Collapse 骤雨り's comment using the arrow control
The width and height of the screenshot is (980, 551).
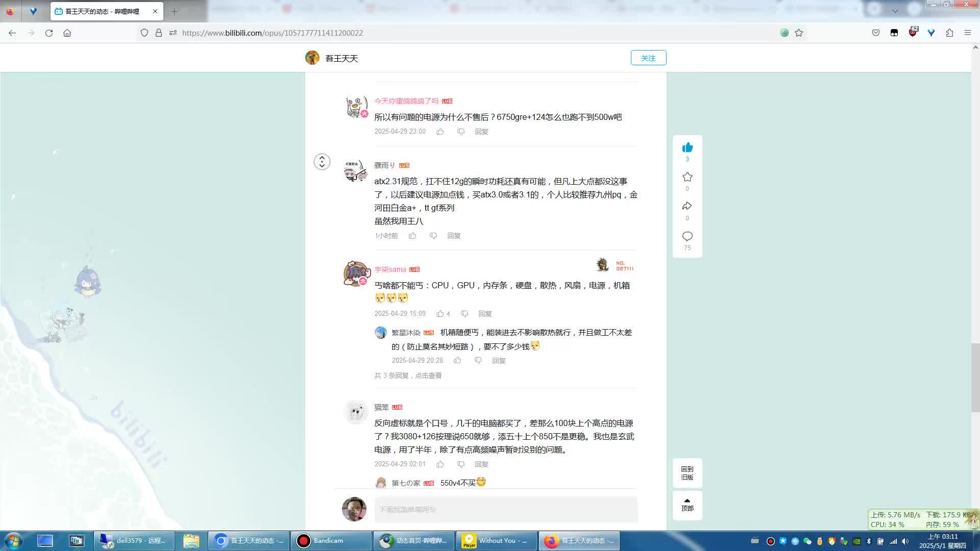pyautogui.click(x=322, y=162)
